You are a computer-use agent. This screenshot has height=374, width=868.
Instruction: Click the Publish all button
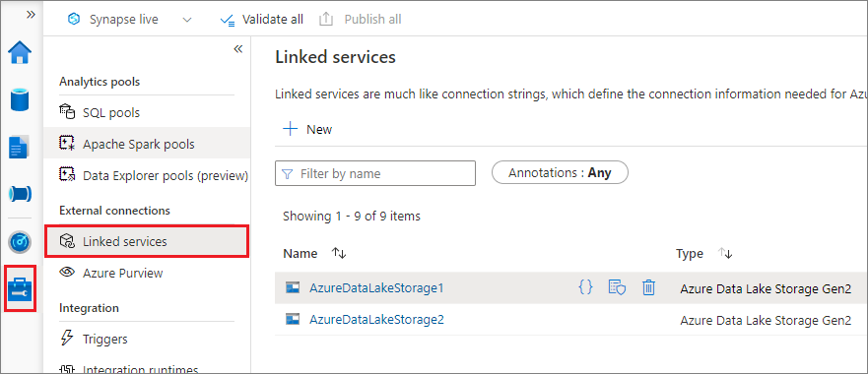[x=361, y=20]
